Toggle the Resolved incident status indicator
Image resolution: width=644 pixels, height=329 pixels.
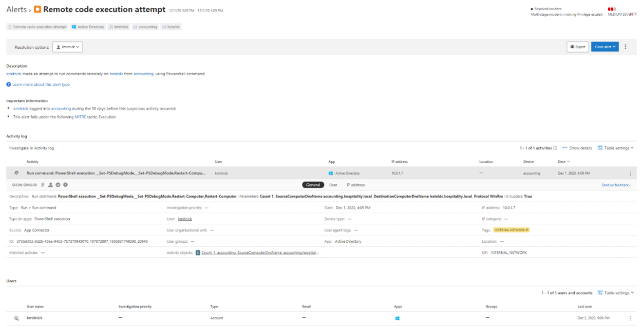tap(531, 8)
